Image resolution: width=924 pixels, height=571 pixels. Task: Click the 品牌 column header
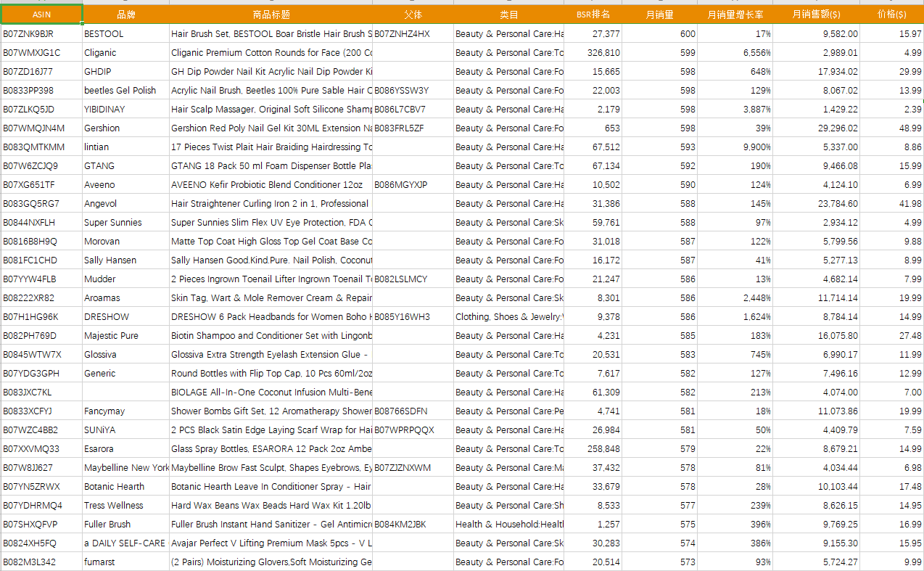pos(126,15)
